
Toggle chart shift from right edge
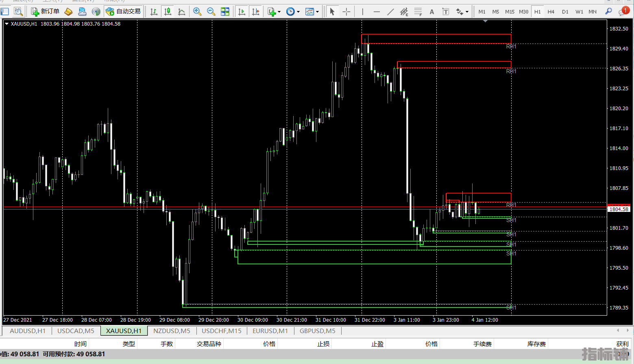click(255, 11)
